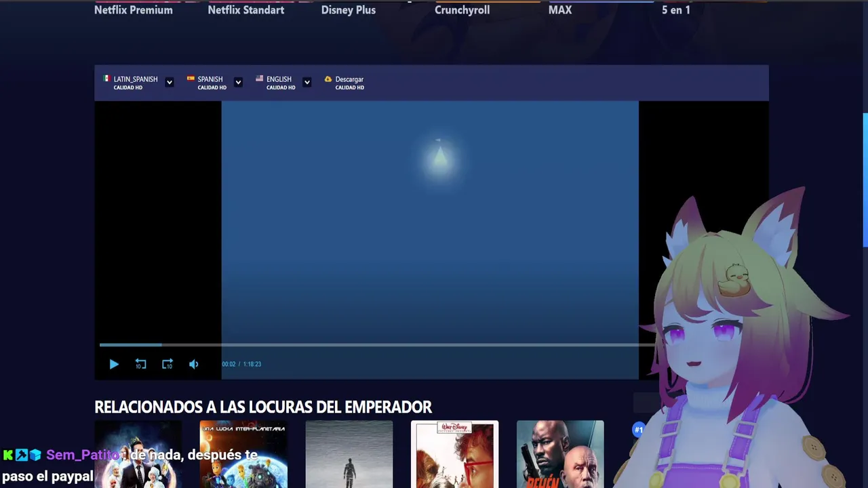Click the Descargar cloud icon
Image resolution: width=868 pixels, height=488 pixels.
328,79
